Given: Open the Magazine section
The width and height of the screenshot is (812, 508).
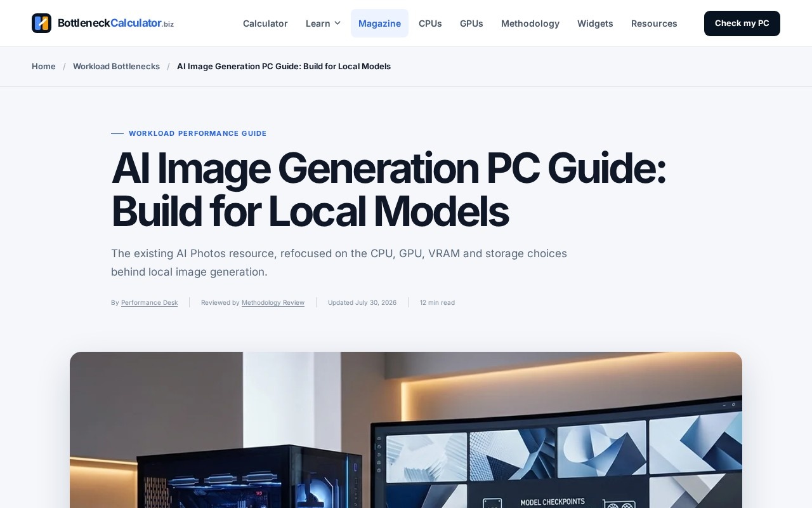Looking at the screenshot, I should [379, 23].
